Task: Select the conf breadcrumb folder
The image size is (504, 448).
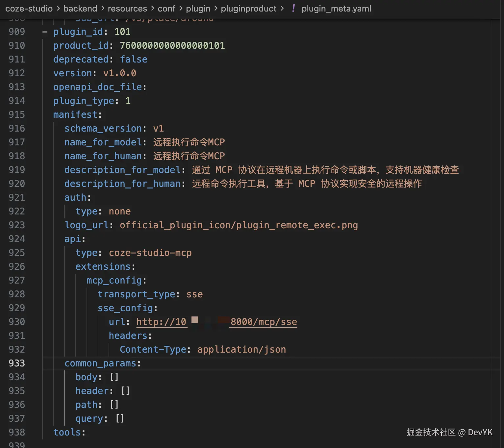Action: point(166,9)
